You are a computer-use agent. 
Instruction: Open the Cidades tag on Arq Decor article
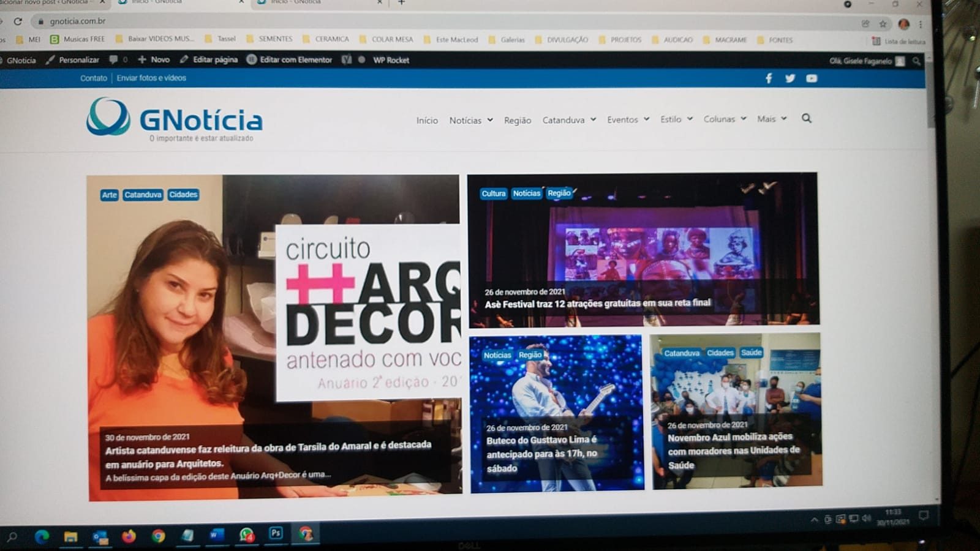click(x=183, y=194)
